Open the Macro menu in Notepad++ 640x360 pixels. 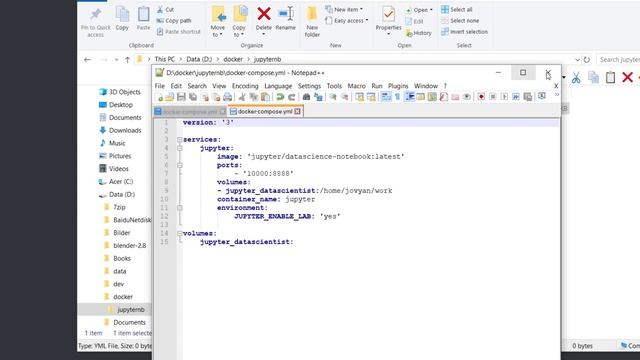[x=356, y=86]
